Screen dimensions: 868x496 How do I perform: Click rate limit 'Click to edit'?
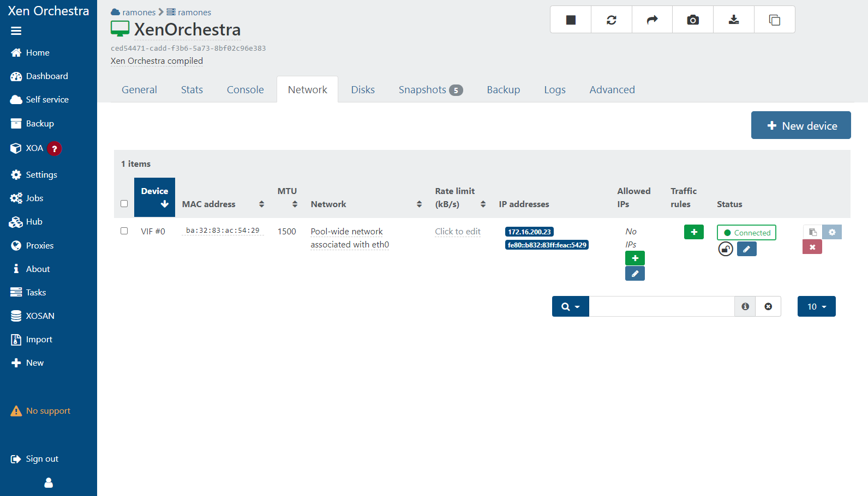point(458,231)
